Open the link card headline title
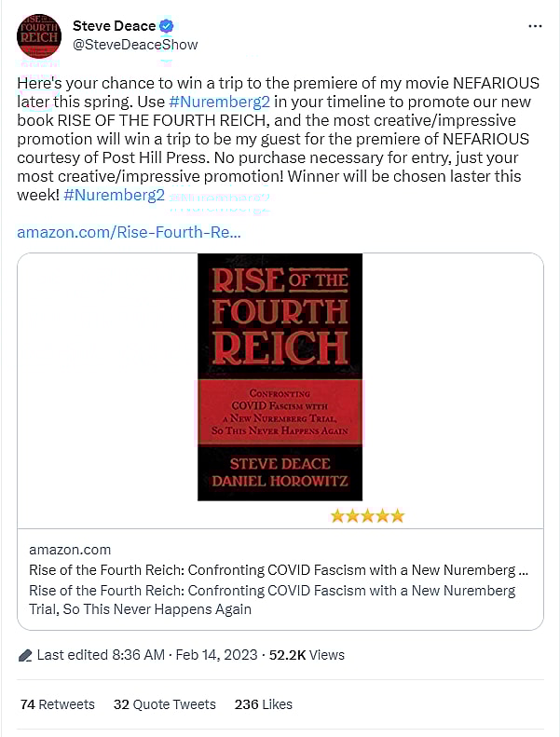This screenshot has height=737, width=560. 279,569
